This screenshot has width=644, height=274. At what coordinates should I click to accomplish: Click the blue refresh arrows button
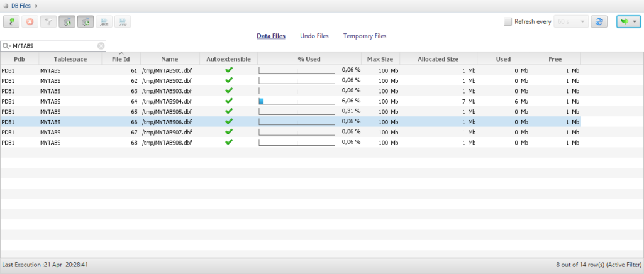[x=600, y=22]
